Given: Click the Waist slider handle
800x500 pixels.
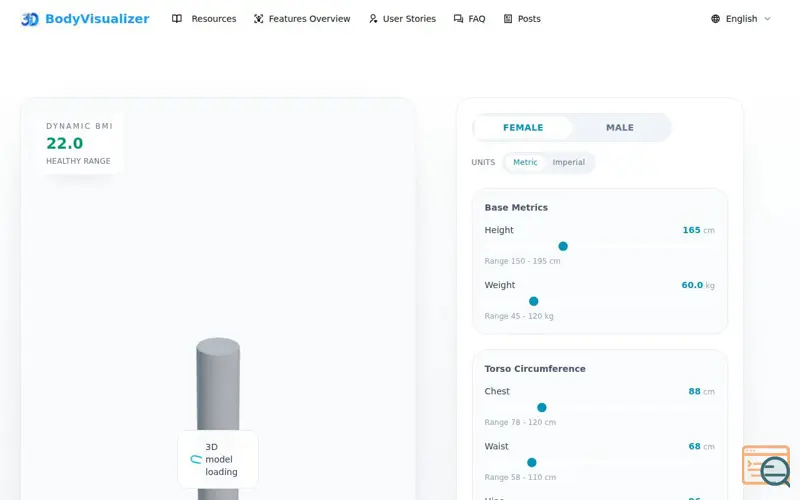Looking at the screenshot, I should click(532, 463).
